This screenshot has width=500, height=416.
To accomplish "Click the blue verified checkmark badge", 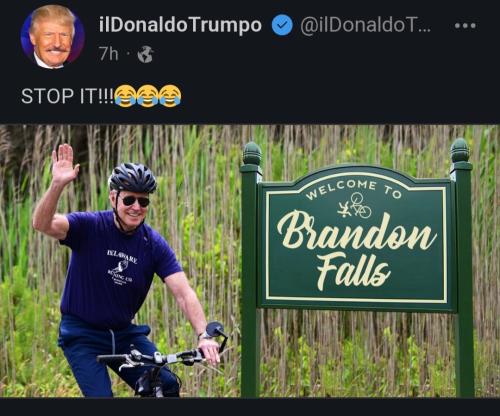I will point(282,25).
